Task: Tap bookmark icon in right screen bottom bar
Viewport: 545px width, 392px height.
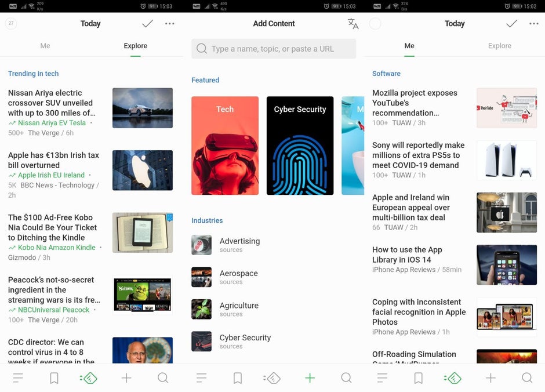Action: click(x=419, y=378)
